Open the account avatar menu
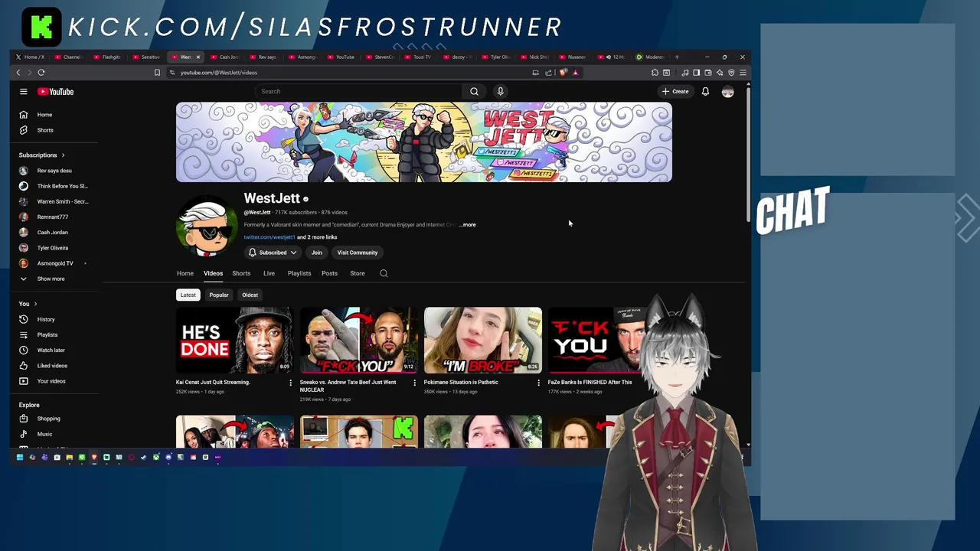The width and height of the screenshot is (980, 551). (x=727, y=92)
